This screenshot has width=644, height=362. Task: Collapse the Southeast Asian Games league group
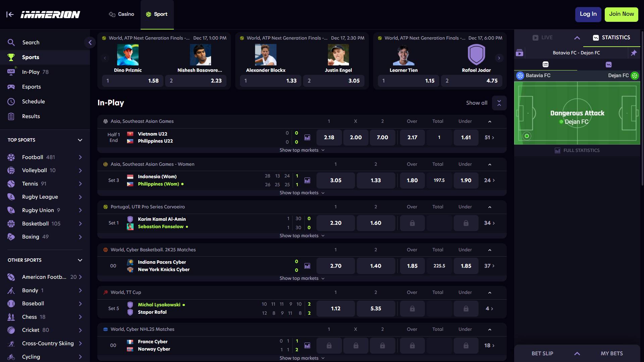[490, 121]
